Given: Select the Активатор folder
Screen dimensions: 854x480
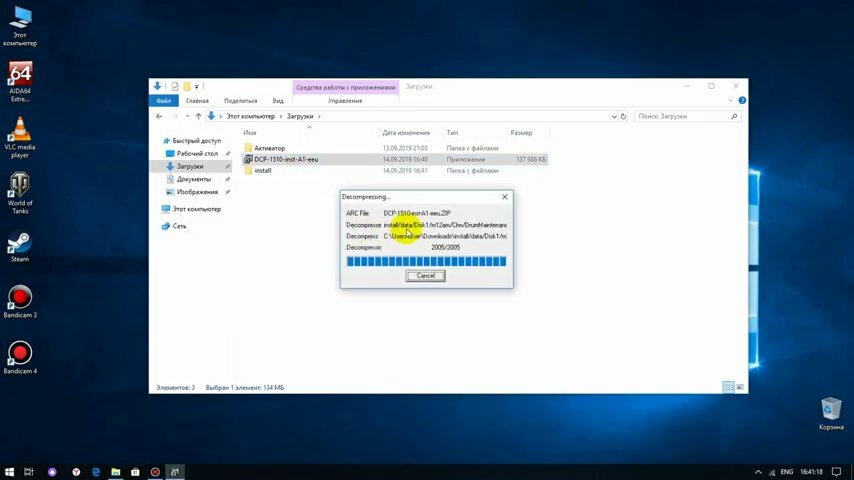Looking at the screenshot, I should 269,148.
